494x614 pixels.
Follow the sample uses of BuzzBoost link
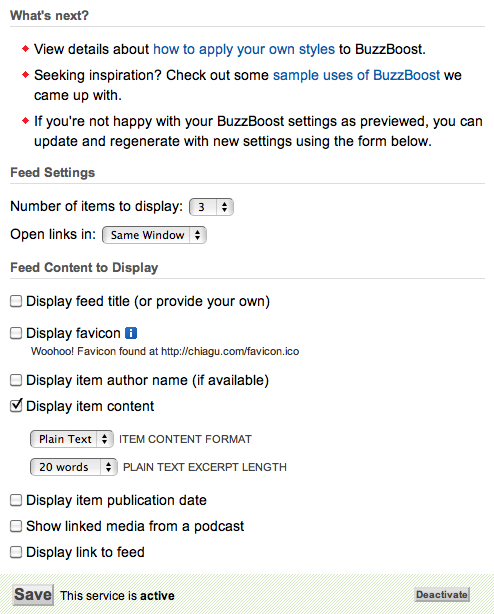point(357,75)
